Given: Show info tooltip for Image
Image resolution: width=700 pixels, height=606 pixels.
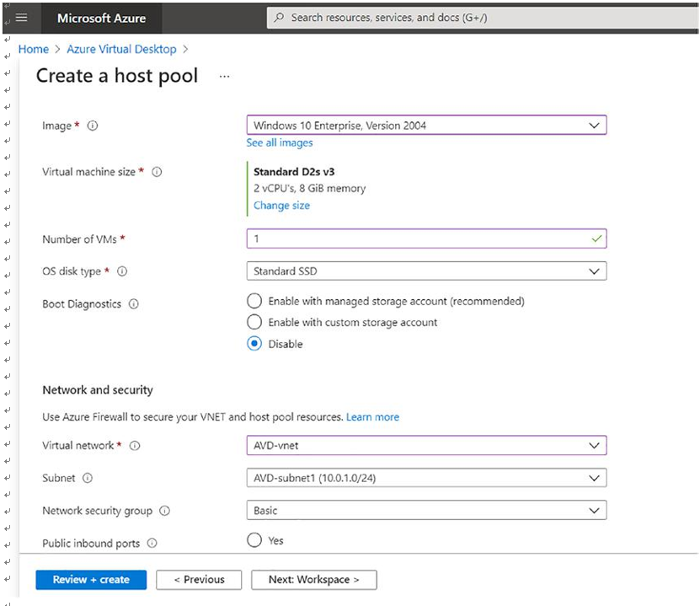Looking at the screenshot, I should point(93,126).
